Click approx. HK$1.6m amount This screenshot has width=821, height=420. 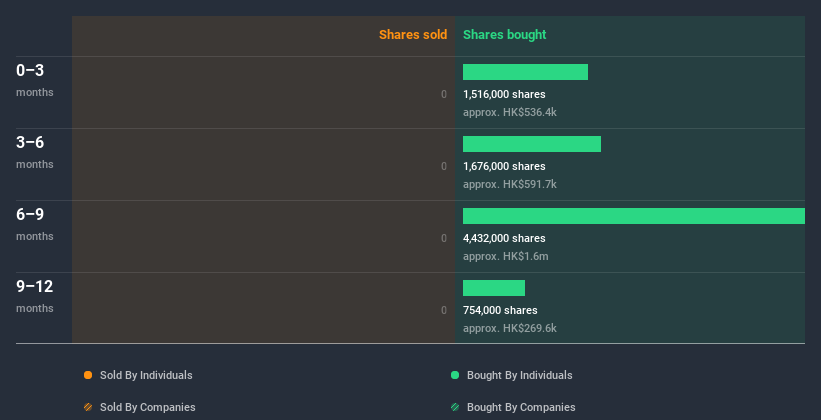pos(506,257)
